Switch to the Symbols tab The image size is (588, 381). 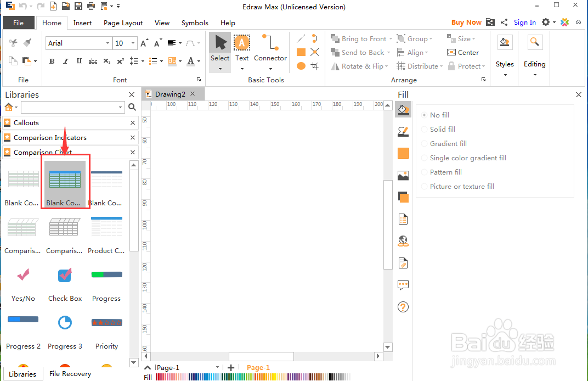[x=195, y=23]
